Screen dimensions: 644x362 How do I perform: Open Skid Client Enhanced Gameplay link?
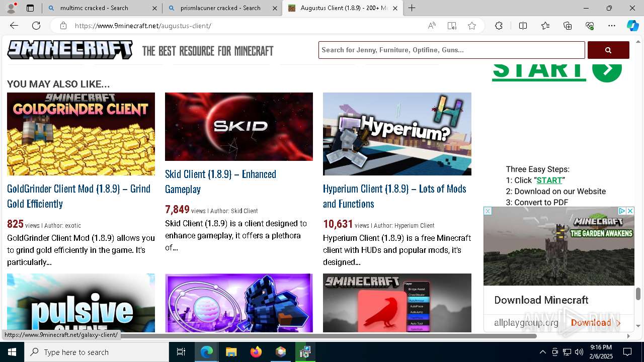pos(220,182)
